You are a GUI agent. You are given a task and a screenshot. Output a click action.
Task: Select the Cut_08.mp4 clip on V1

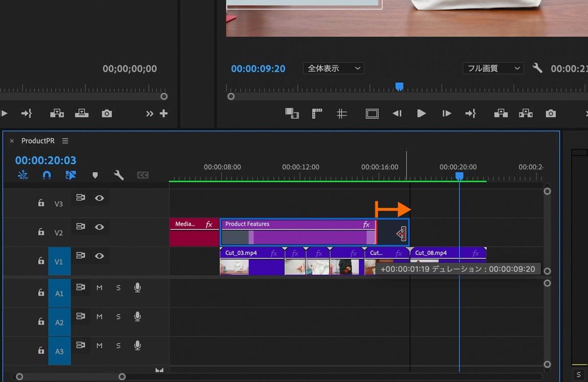[448, 261]
